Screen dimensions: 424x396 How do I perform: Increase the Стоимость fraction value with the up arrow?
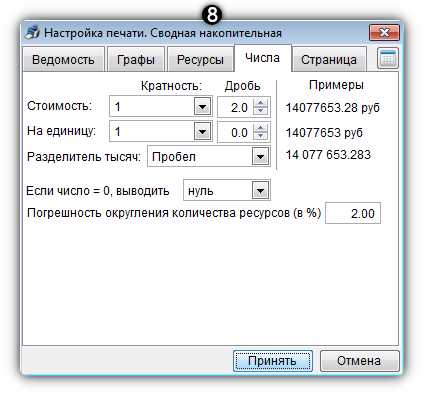[260, 103]
